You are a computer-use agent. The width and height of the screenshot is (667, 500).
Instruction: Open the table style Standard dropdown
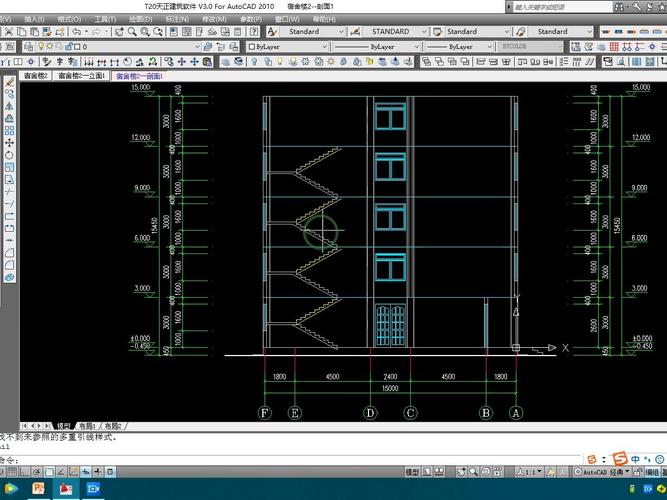(x=477, y=32)
